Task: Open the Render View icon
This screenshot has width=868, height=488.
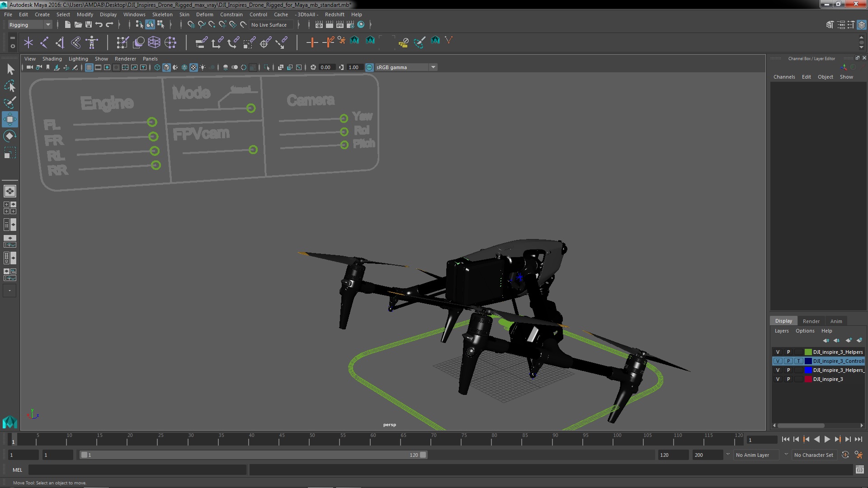Action: pyautogui.click(x=319, y=25)
